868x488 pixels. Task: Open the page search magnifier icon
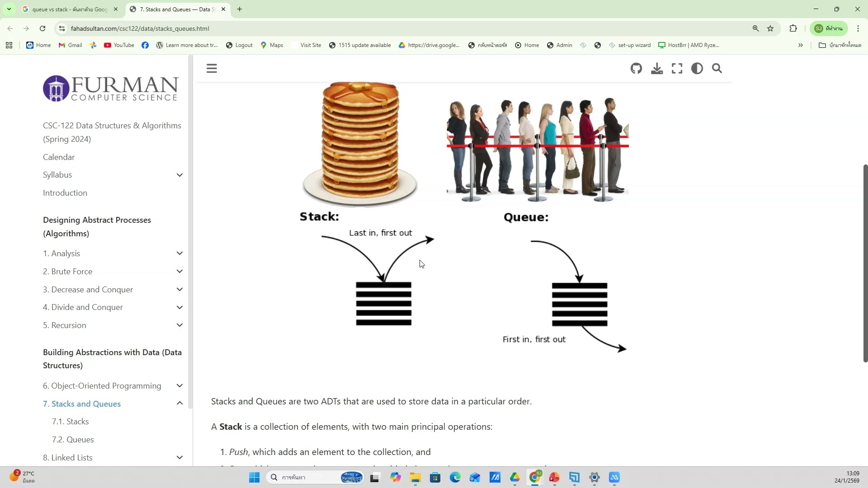(717, 69)
